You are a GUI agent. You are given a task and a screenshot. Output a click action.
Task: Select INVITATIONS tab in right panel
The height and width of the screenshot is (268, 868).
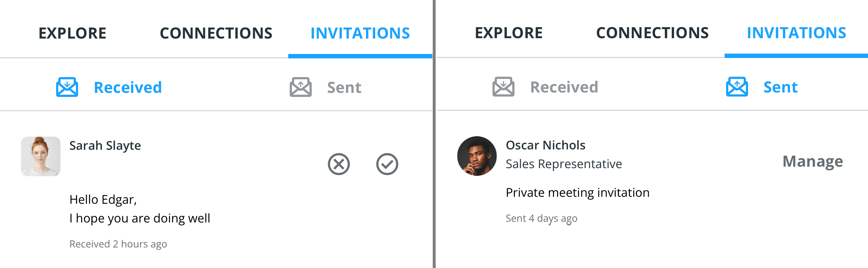[x=796, y=33]
